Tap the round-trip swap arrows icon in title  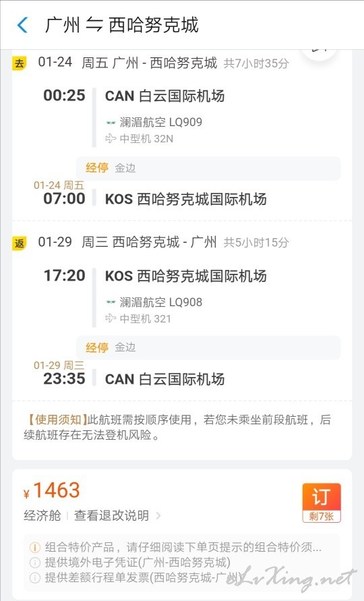[94, 25]
